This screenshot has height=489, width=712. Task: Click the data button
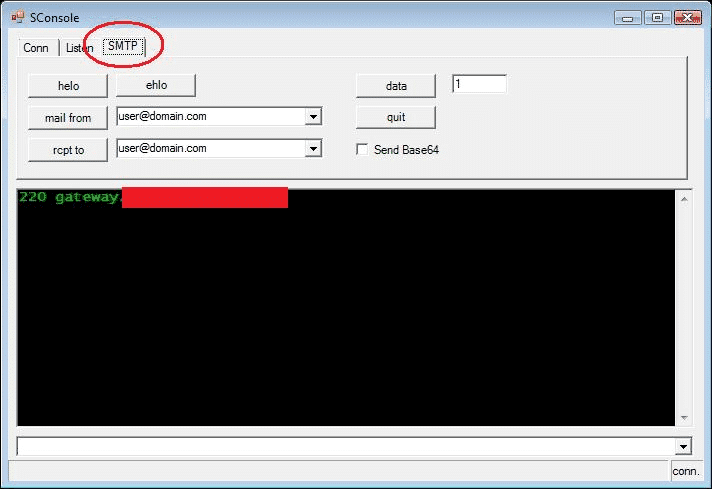point(396,86)
